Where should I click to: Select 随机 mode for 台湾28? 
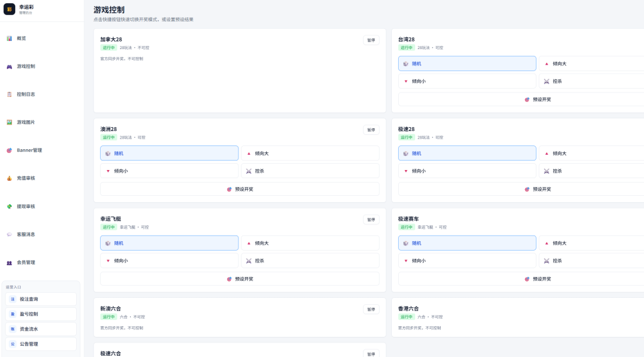coord(467,64)
